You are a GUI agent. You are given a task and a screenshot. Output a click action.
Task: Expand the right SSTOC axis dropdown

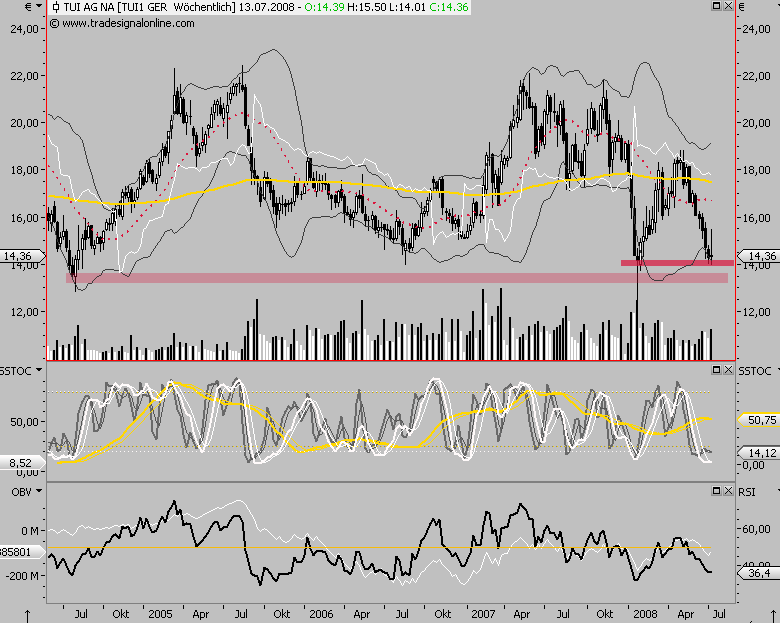774,370
